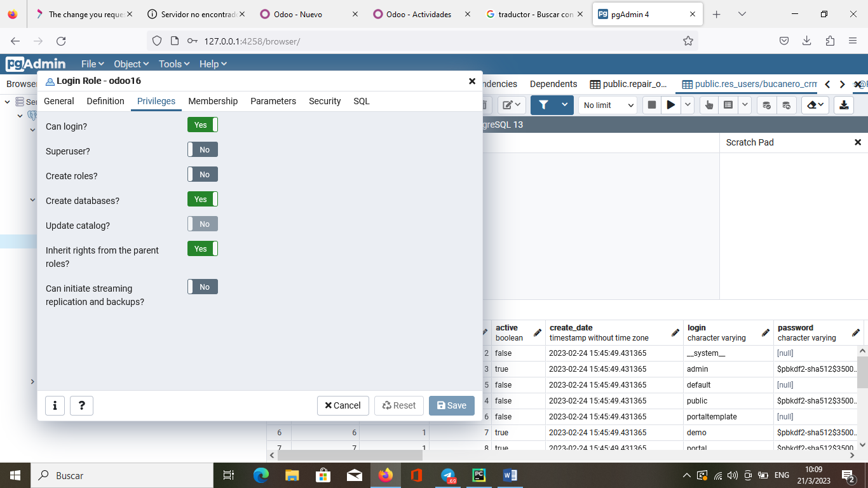The image size is (868, 488).
Task: Edit the active column pencil icon
Action: (538, 333)
